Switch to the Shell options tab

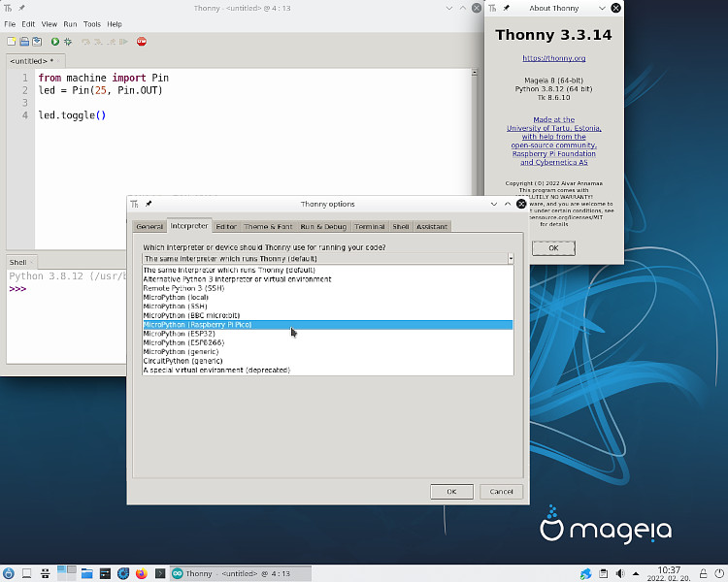401,226
